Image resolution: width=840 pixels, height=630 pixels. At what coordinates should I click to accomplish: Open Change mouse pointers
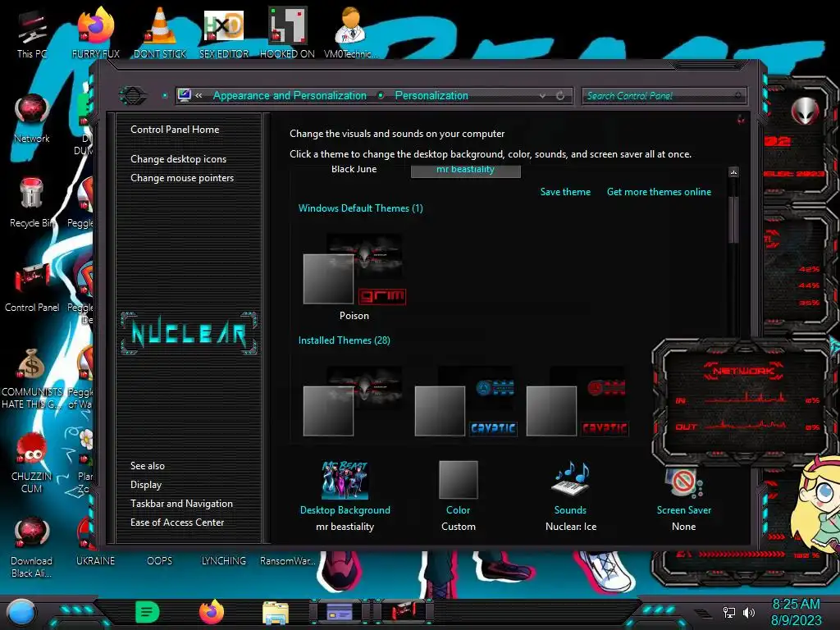tap(182, 178)
